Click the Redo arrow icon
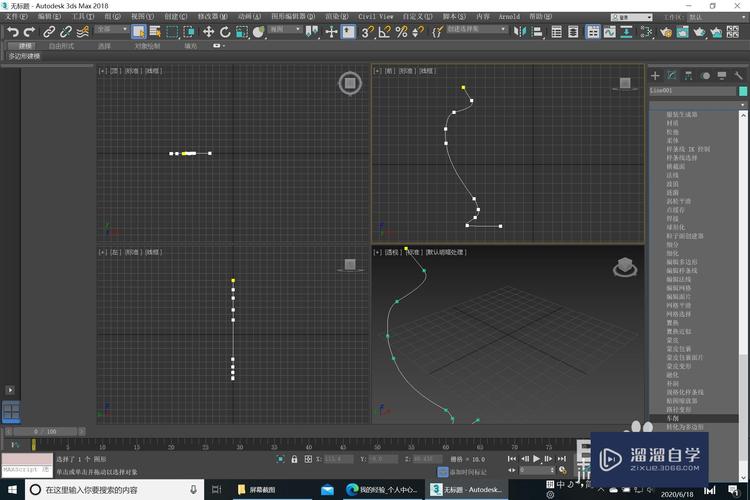Viewport: 750px width, 500px height. tap(30, 32)
